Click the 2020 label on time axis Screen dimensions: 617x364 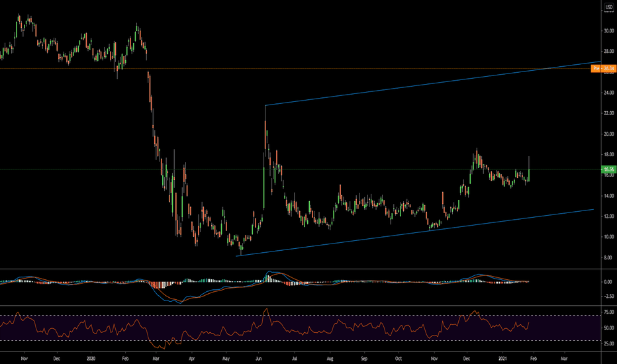click(x=91, y=359)
